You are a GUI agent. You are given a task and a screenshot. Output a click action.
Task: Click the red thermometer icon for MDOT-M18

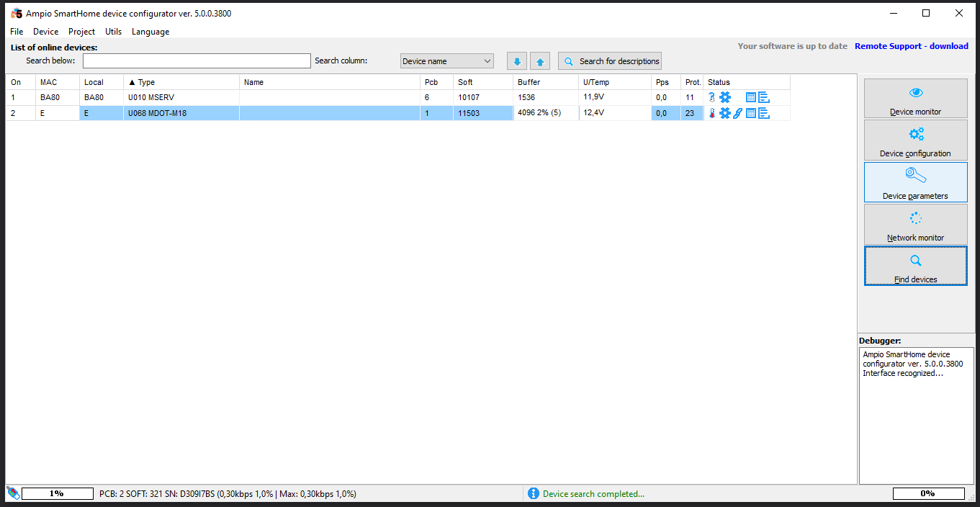(712, 113)
